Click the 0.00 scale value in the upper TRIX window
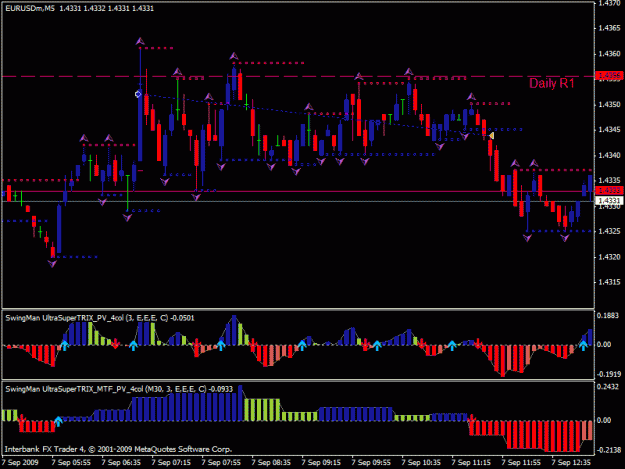The width and height of the screenshot is (625, 469). click(604, 345)
